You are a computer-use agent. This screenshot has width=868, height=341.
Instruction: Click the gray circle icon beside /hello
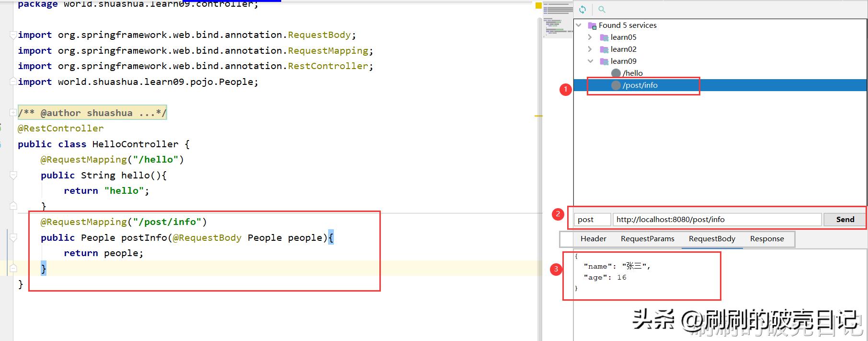(616, 73)
